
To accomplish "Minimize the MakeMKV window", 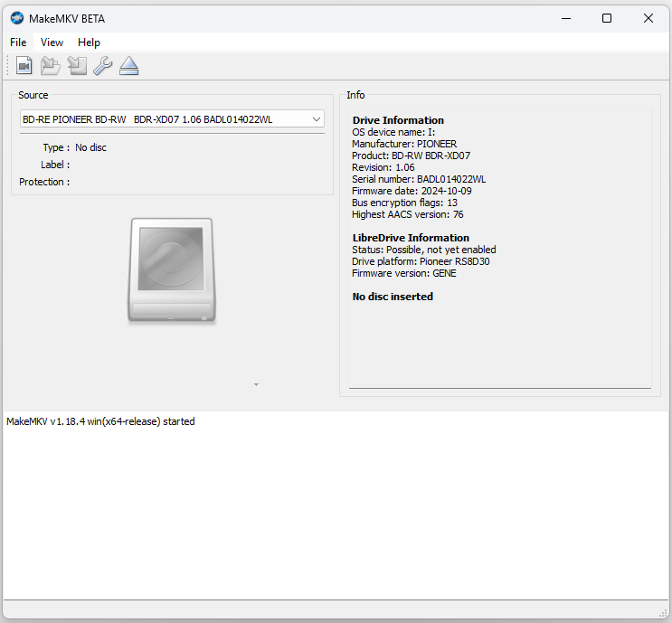I will tap(566, 18).
